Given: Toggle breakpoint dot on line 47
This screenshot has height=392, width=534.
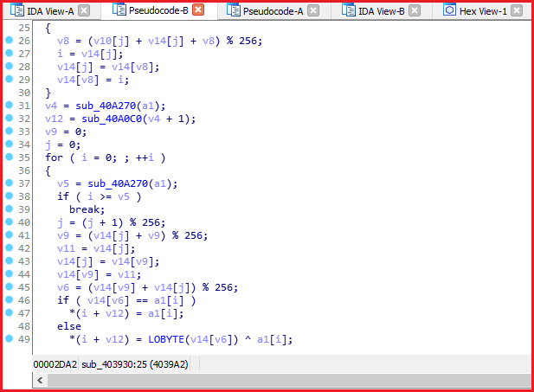Looking at the screenshot, I should (x=10, y=312).
